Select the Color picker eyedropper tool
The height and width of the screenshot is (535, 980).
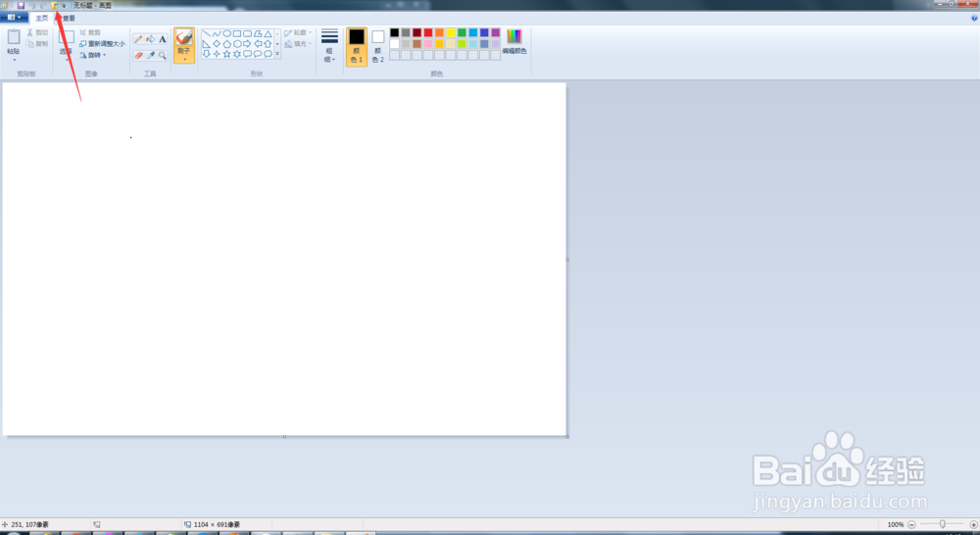tap(150, 56)
